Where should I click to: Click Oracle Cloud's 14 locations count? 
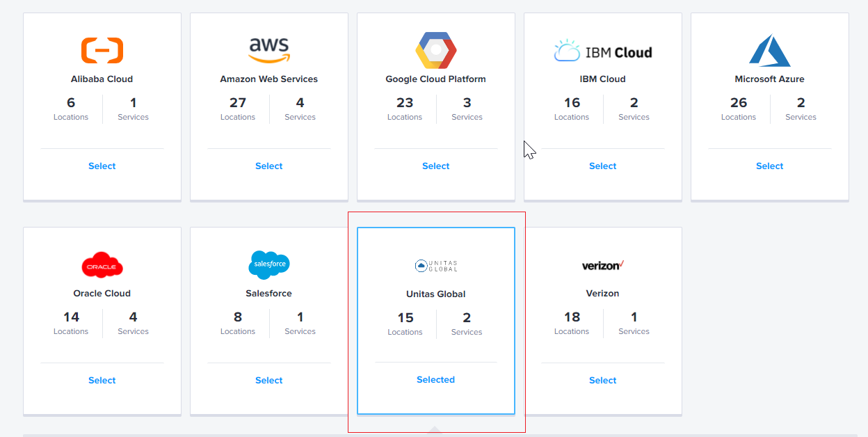[x=71, y=317]
